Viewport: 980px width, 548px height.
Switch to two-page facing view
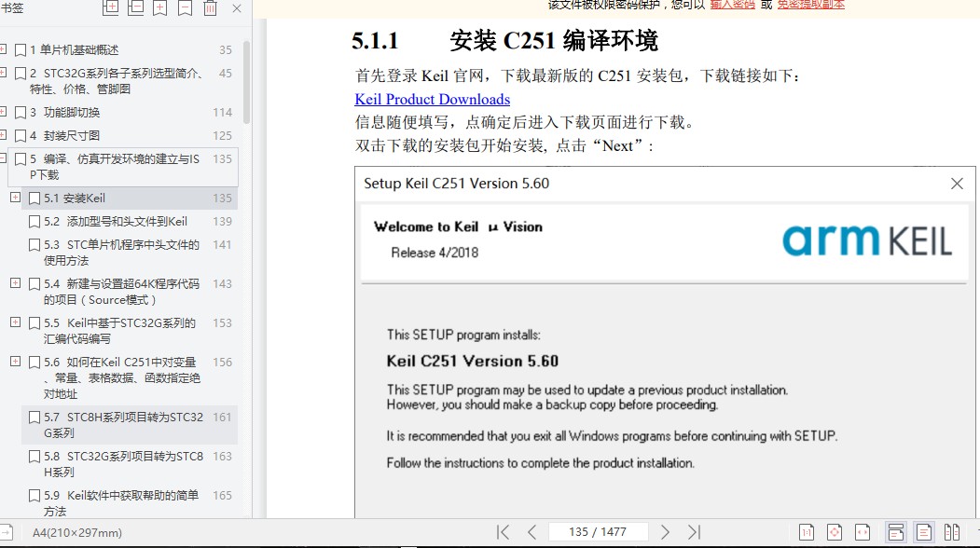pos(952,532)
